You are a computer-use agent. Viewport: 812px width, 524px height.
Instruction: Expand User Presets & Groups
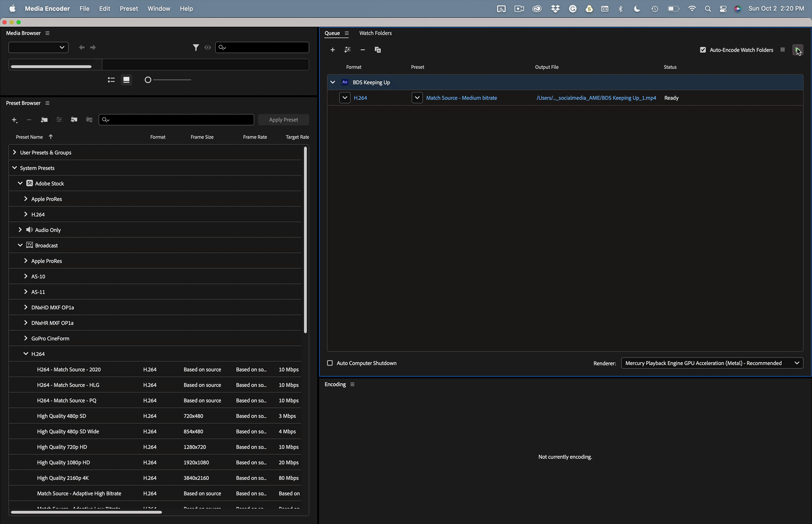[x=15, y=152]
